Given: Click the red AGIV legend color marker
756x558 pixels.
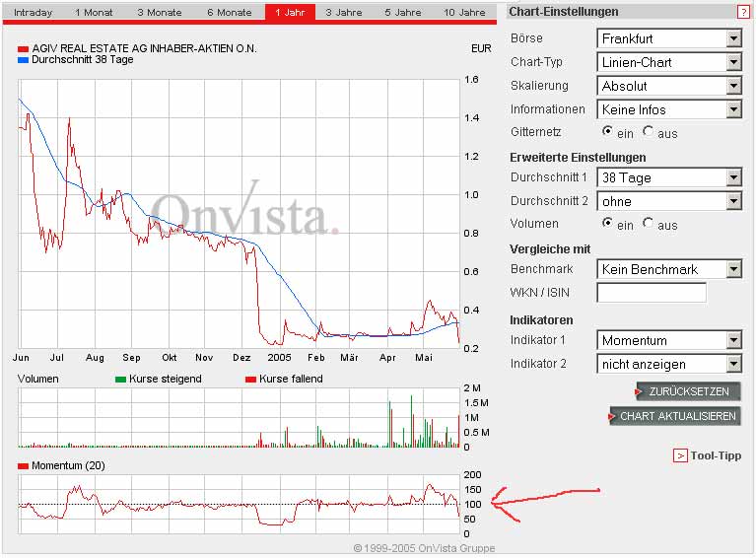Looking at the screenshot, I should (24, 48).
